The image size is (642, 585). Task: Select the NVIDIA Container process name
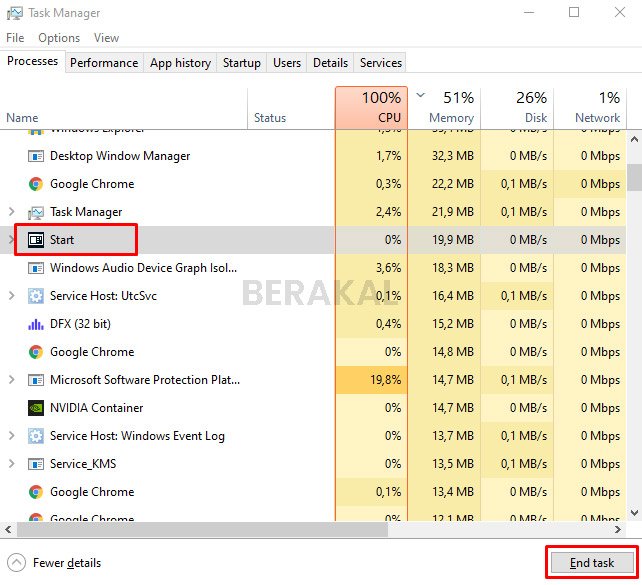(x=97, y=408)
